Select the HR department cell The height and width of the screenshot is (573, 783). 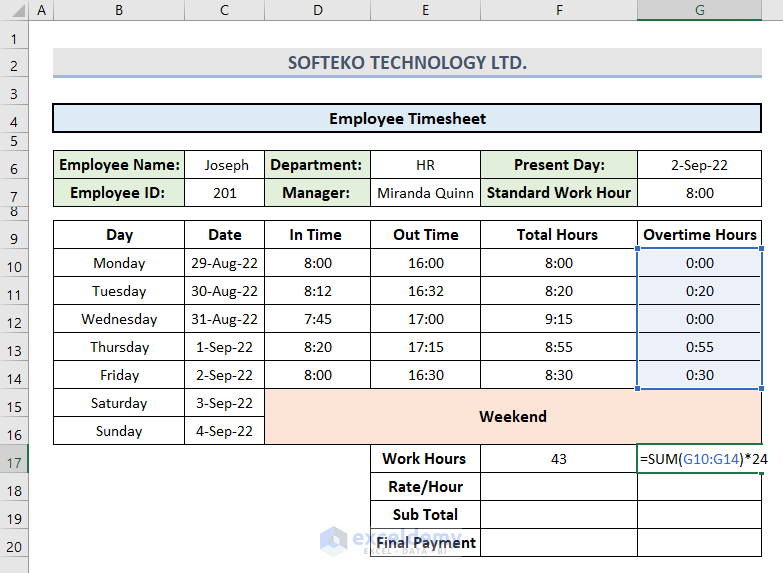click(x=425, y=165)
